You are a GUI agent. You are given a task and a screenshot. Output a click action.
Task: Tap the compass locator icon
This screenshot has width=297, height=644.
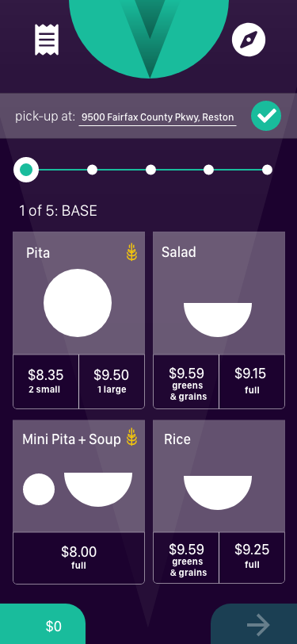coord(249,40)
